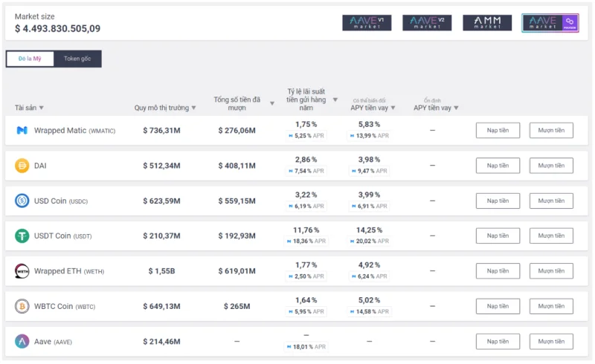Click the USDT Coin token icon

coord(22,235)
